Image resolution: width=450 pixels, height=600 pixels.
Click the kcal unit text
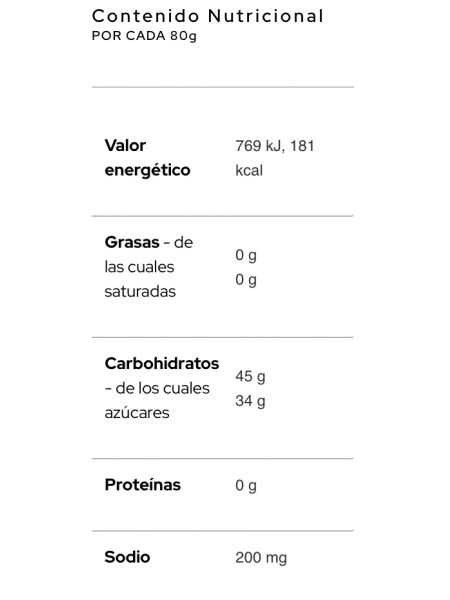[x=249, y=170]
